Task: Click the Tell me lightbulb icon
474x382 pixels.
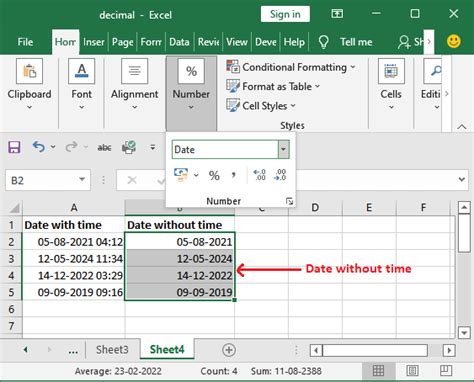Action: point(324,42)
